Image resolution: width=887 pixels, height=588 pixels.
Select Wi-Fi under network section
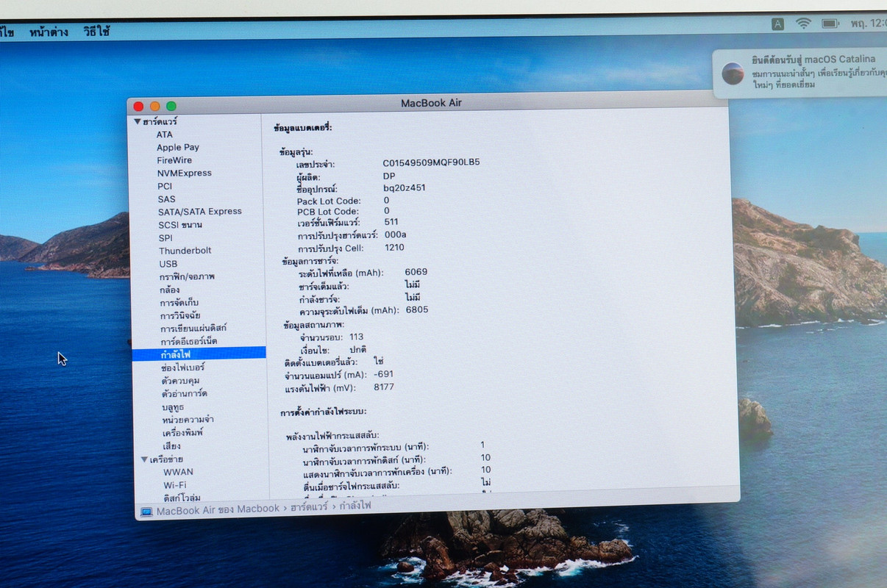174,485
